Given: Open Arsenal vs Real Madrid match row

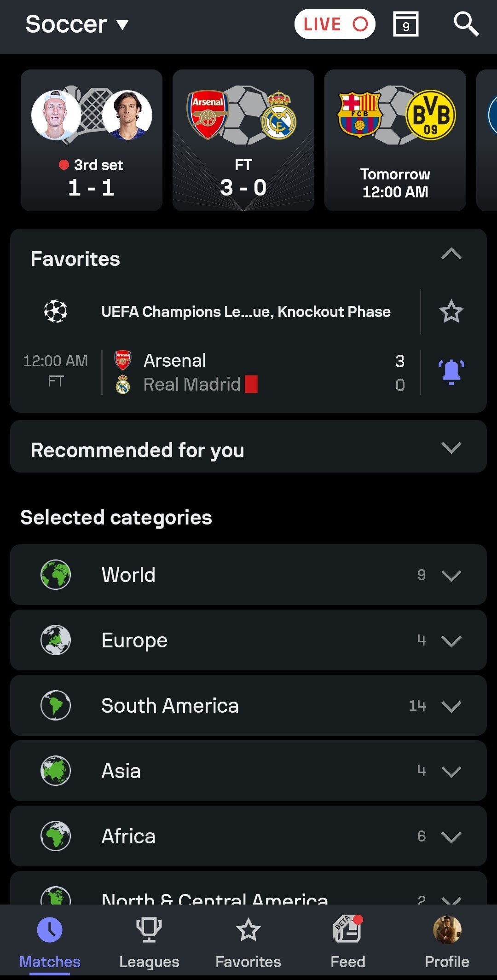Looking at the screenshot, I should tap(258, 372).
